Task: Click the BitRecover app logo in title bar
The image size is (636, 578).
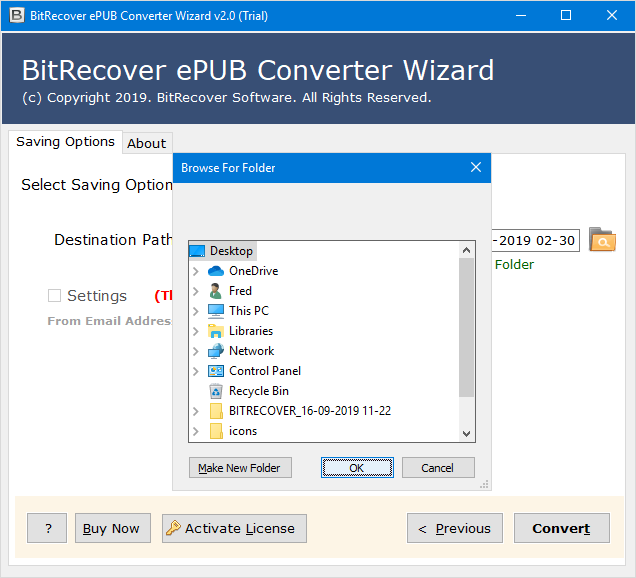Action: pos(17,15)
